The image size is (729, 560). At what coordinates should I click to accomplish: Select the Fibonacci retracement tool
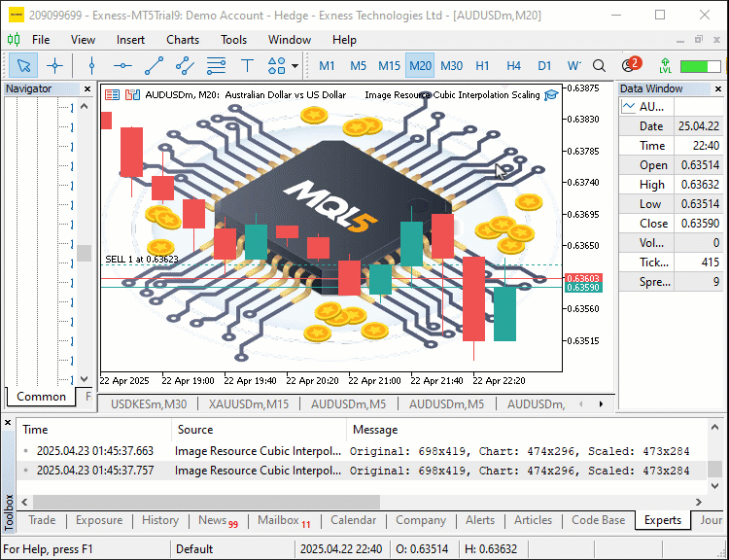pos(216,65)
